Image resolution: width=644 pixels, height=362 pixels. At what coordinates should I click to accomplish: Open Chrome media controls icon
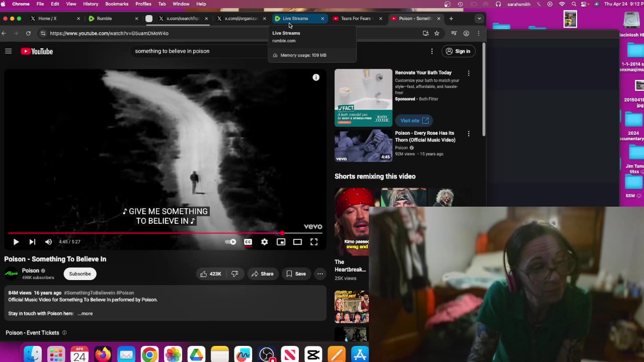click(454, 33)
